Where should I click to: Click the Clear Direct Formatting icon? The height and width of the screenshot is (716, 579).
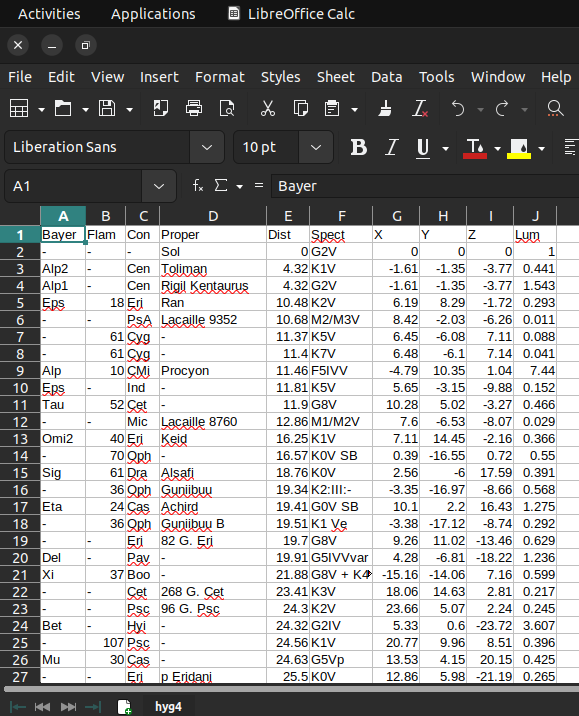point(420,109)
